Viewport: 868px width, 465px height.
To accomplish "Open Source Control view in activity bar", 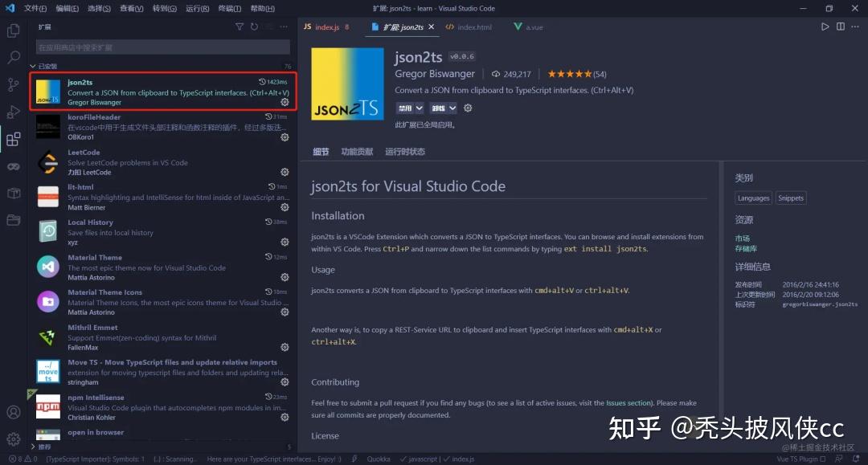I will tap(14, 84).
